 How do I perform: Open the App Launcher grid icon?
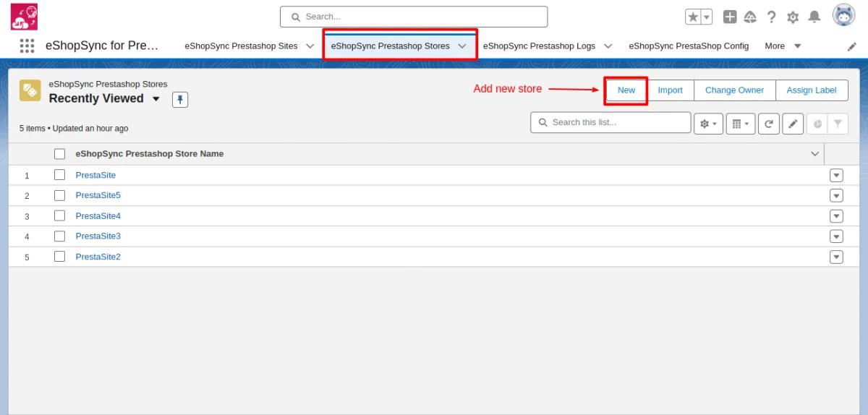(27, 46)
